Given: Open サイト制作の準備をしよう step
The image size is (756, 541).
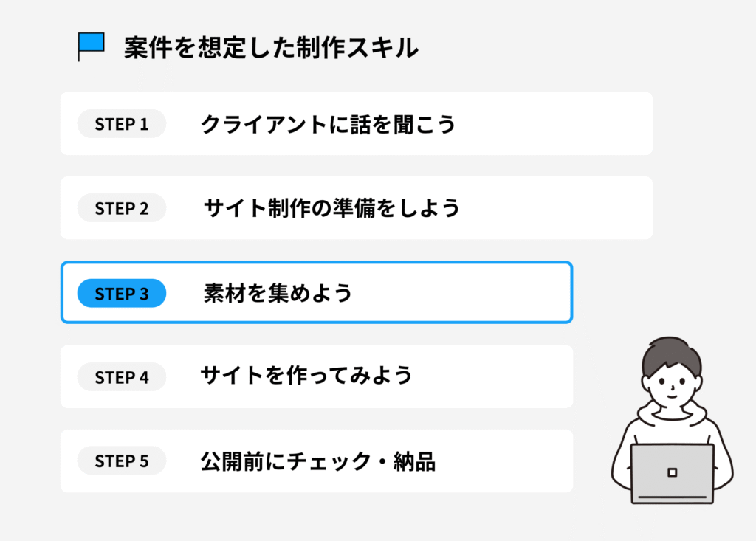Looking at the screenshot, I should tap(331, 208).
